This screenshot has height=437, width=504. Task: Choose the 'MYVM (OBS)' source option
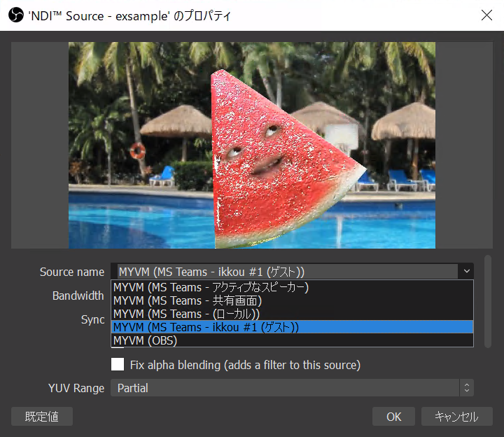click(292, 340)
